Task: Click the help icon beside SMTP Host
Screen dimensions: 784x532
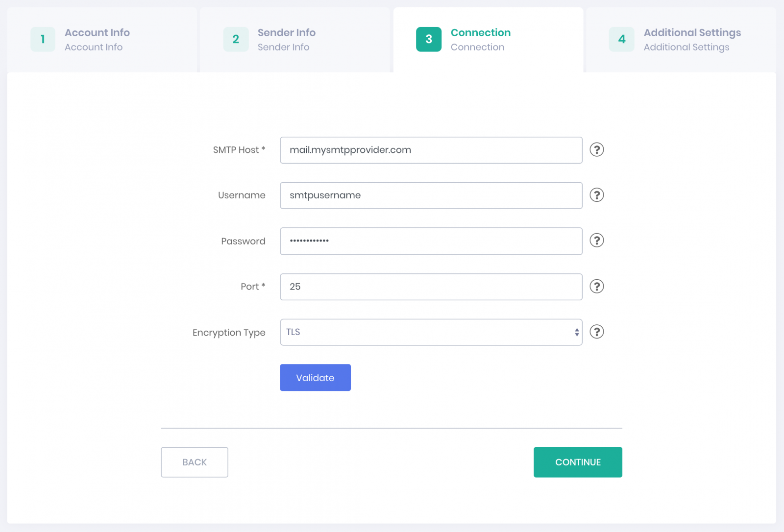Action: tap(596, 149)
